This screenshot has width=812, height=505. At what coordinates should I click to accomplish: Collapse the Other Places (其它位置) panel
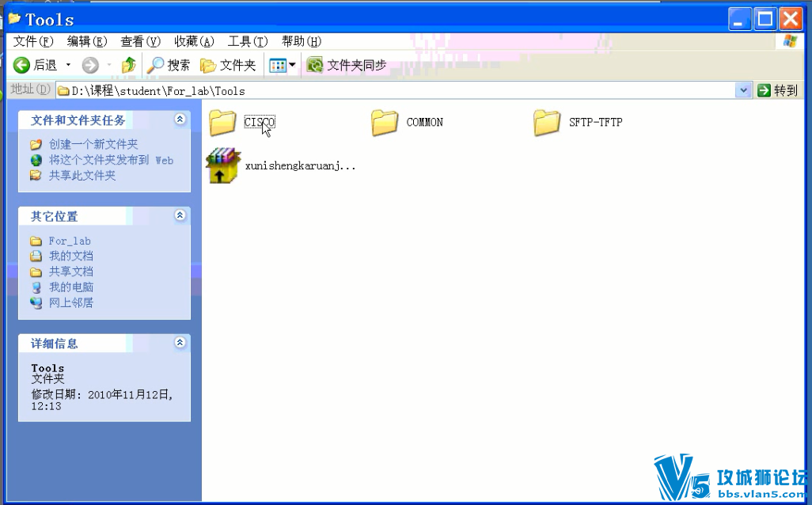click(180, 215)
